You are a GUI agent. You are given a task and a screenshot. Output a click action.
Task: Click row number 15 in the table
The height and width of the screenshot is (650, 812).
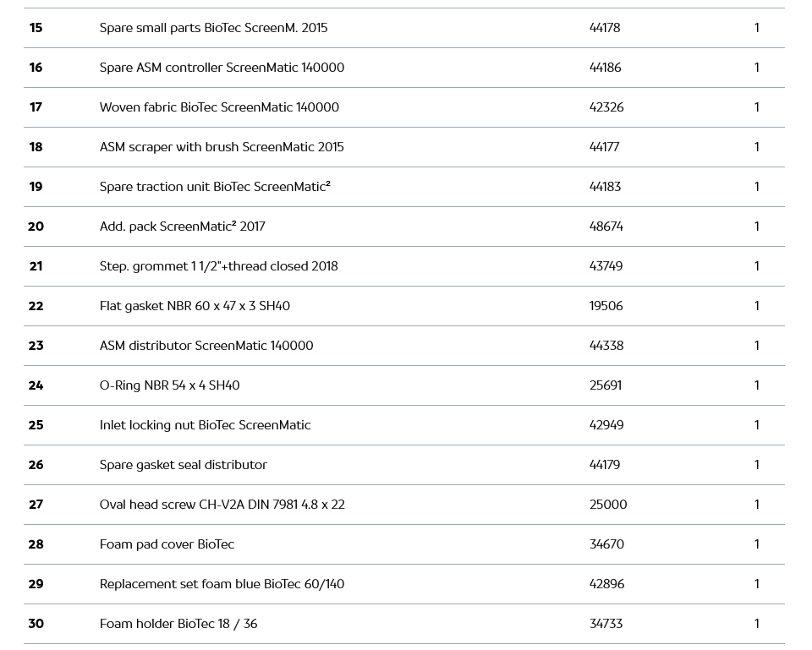36,28
